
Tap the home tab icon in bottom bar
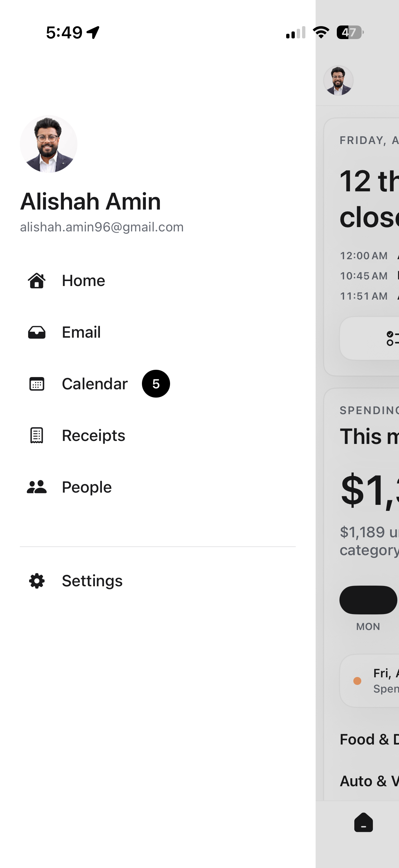[363, 823]
